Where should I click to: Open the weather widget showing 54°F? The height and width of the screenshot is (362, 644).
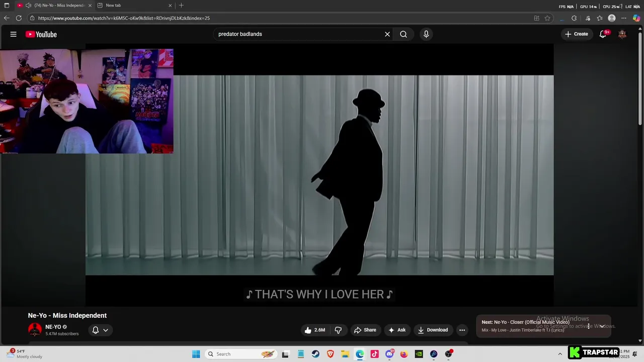[24, 354]
